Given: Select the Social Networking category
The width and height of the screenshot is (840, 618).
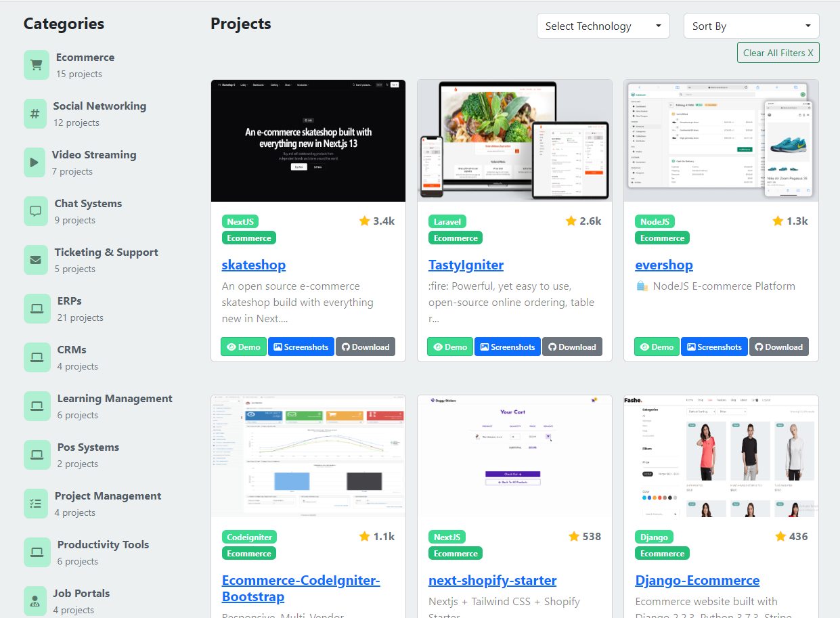Looking at the screenshot, I should click(100, 106).
